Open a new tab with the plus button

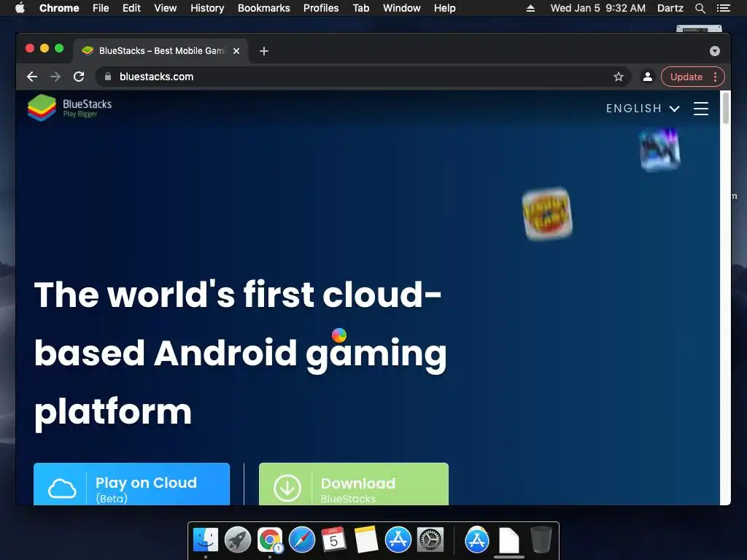(264, 51)
